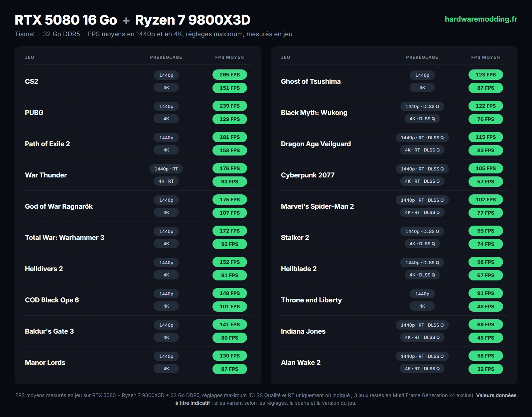Screen dimensions: 532x417
Task: Click the 107 FPS badge
Action: click(230, 213)
